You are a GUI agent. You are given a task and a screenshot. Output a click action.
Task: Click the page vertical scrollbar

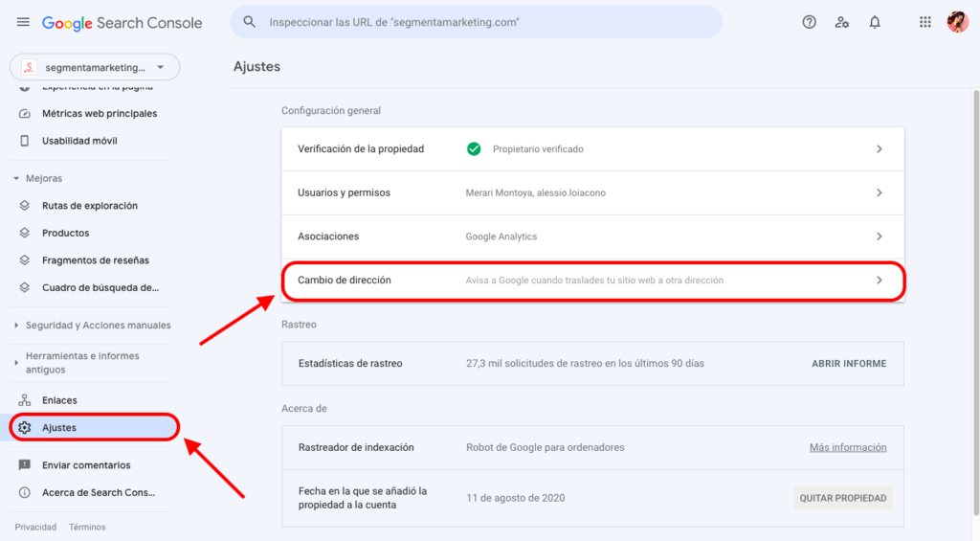click(975, 303)
